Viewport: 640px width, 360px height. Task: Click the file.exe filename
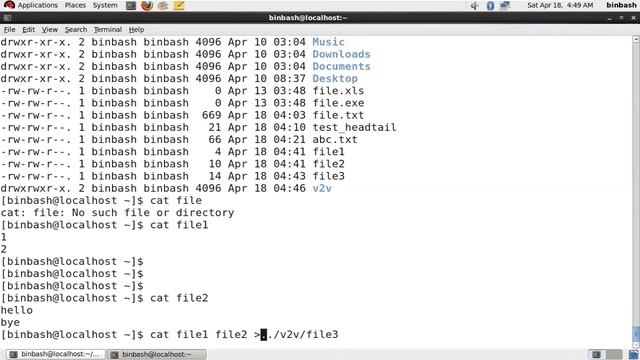click(x=338, y=103)
